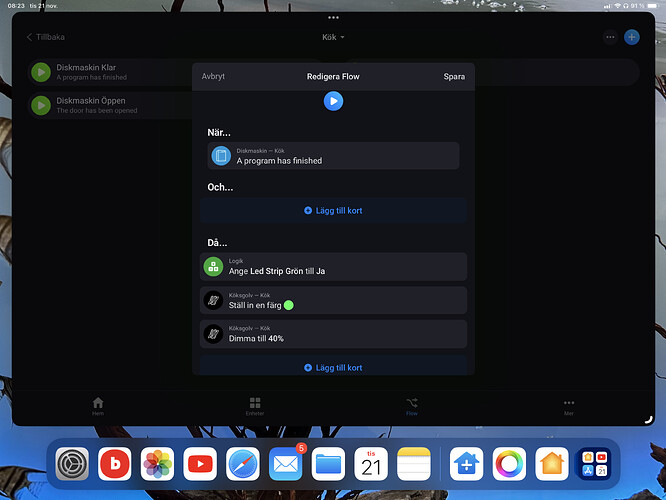Open the Kök folder dropdown

click(333, 37)
